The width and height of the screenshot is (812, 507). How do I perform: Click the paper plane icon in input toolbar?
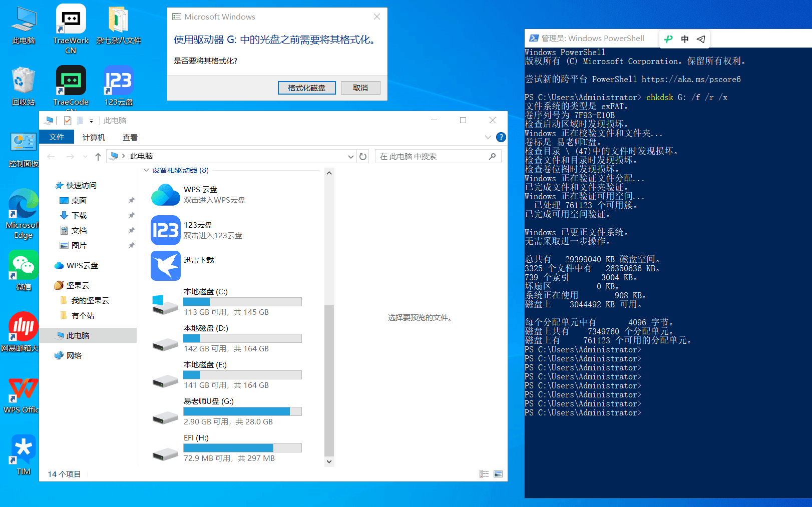tap(701, 39)
